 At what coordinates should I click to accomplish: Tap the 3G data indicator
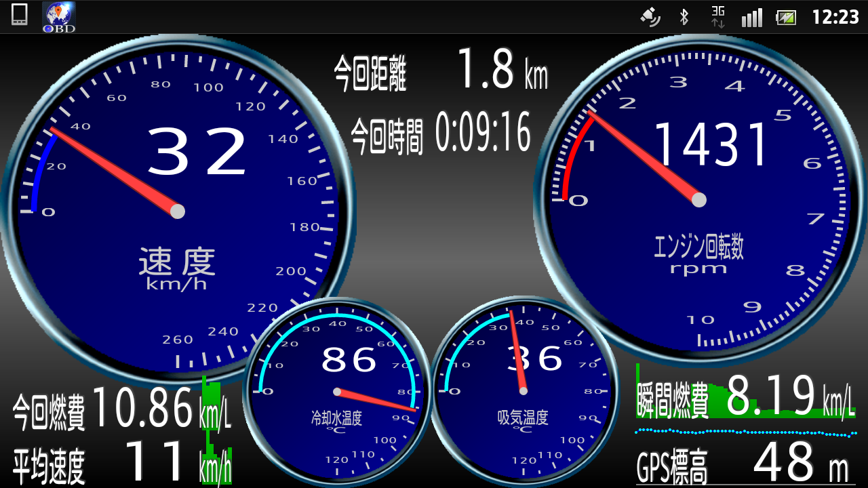(x=718, y=17)
